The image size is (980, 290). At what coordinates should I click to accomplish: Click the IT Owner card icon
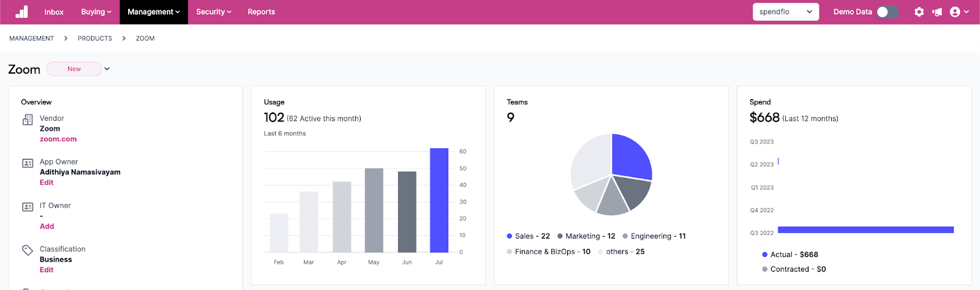pyautogui.click(x=28, y=207)
